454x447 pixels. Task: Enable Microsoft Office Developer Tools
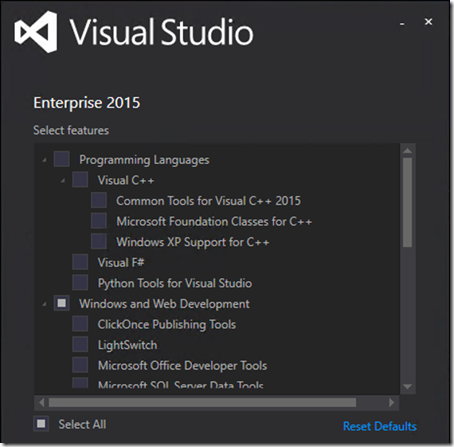pos(80,365)
